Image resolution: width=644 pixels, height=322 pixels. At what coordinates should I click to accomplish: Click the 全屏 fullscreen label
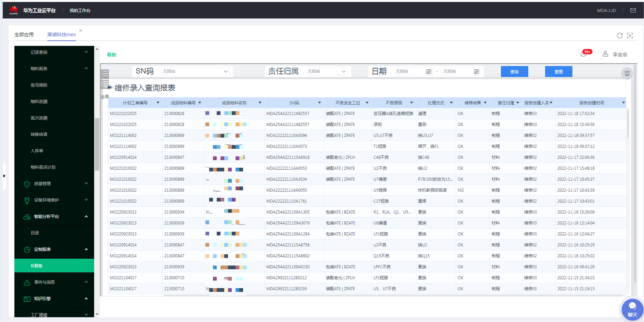click(105, 96)
